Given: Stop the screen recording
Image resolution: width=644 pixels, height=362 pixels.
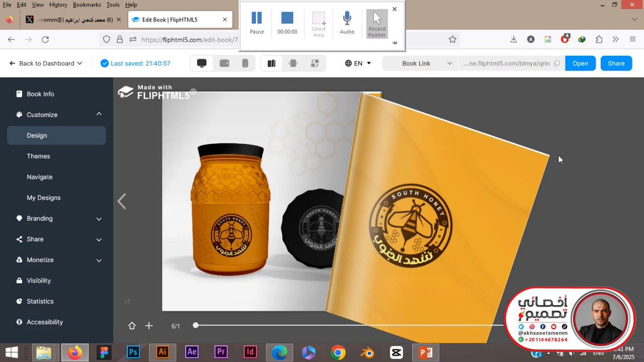Looking at the screenshot, I should (x=287, y=23).
